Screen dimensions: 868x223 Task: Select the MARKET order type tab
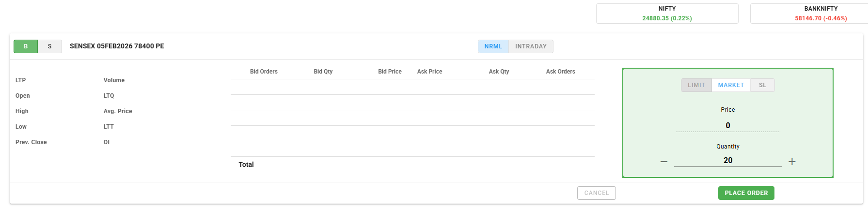[x=731, y=85]
